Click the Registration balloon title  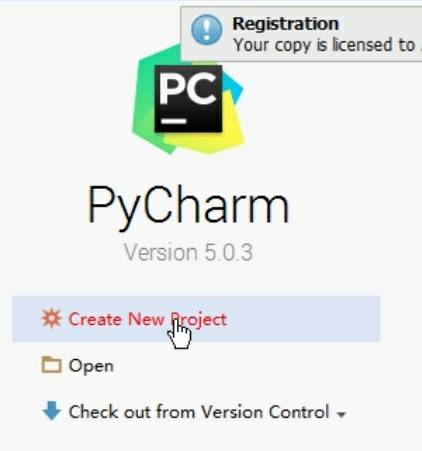(x=285, y=24)
